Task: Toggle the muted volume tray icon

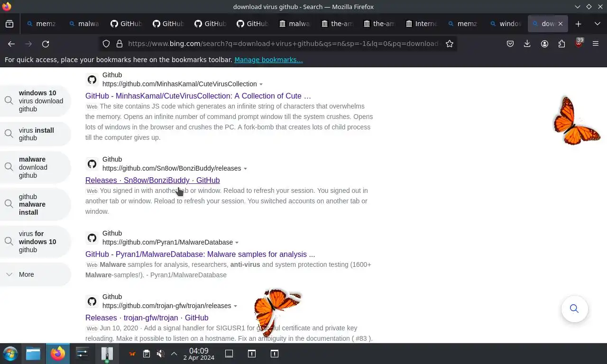Action: coord(160,354)
